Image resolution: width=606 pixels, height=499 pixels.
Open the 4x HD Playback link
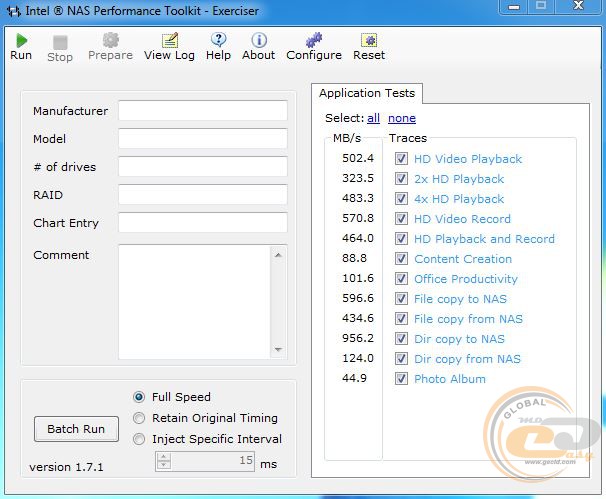[x=459, y=199]
